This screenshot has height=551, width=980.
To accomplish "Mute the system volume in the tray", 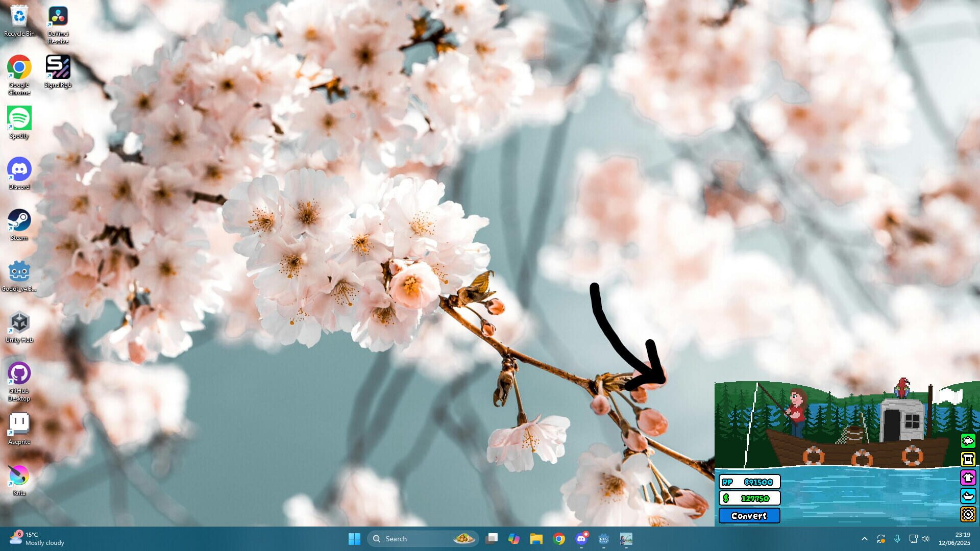I will pos(925,539).
